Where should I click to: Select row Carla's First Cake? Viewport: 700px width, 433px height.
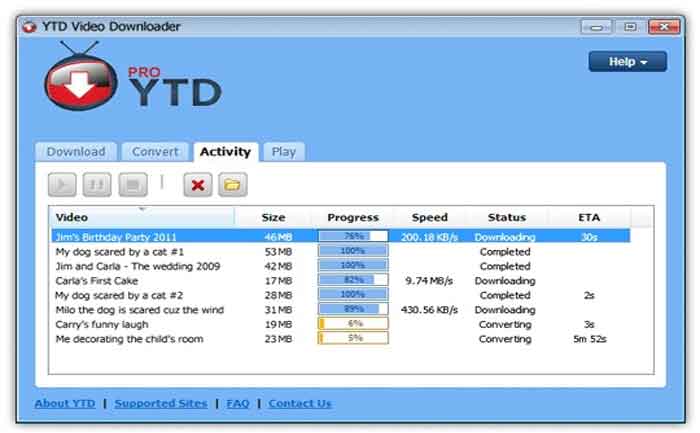point(341,281)
